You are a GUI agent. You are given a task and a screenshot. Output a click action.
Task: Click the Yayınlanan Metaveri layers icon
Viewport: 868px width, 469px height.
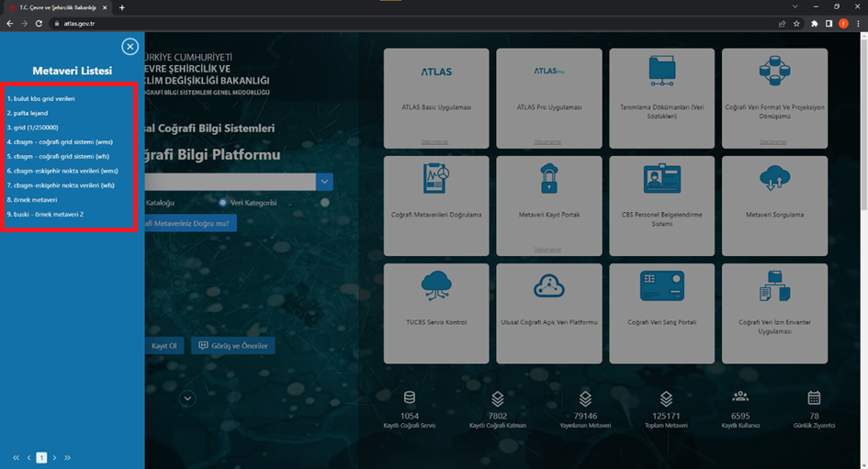coord(585,398)
